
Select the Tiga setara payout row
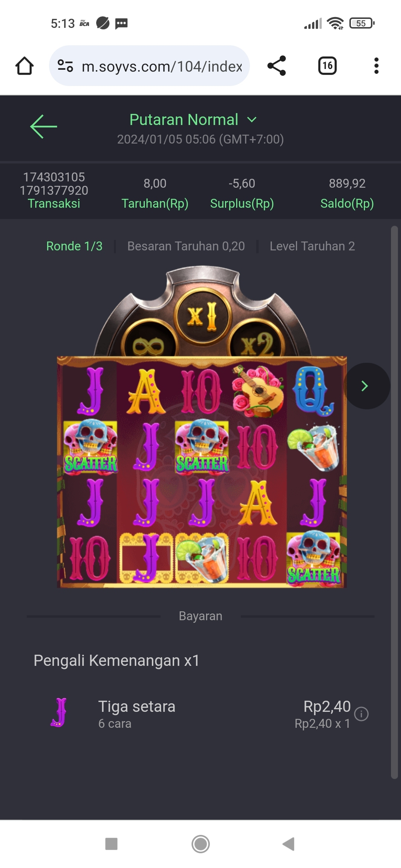point(200,714)
